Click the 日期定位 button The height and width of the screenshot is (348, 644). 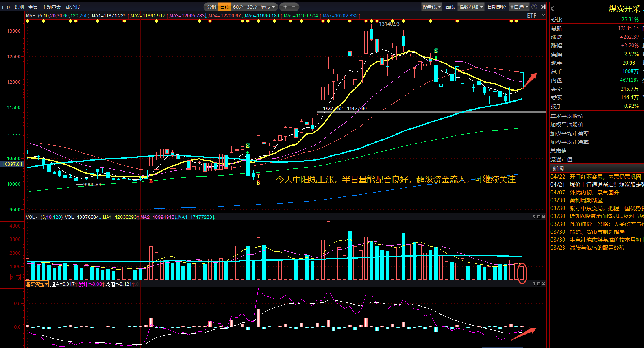click(x=496, y=7)
